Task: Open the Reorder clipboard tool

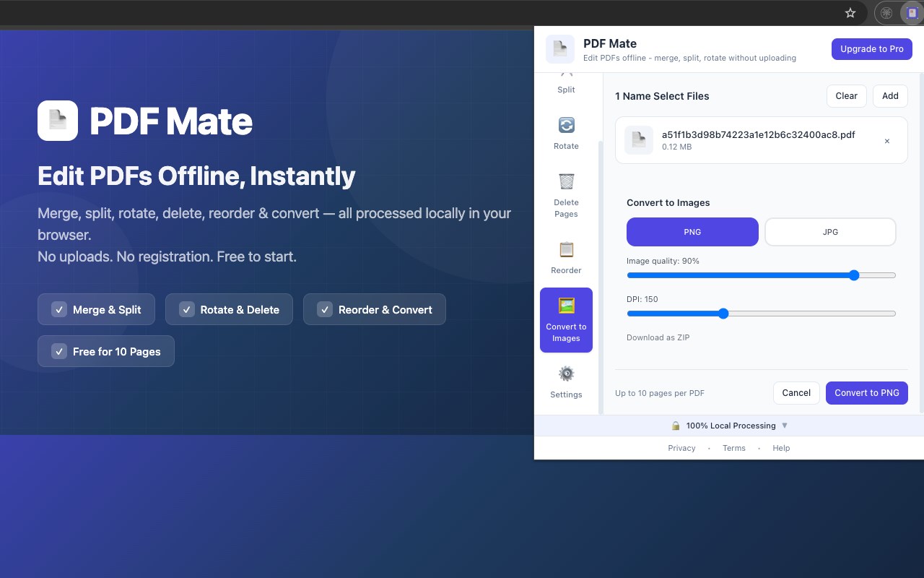Action: pos(566,258)
